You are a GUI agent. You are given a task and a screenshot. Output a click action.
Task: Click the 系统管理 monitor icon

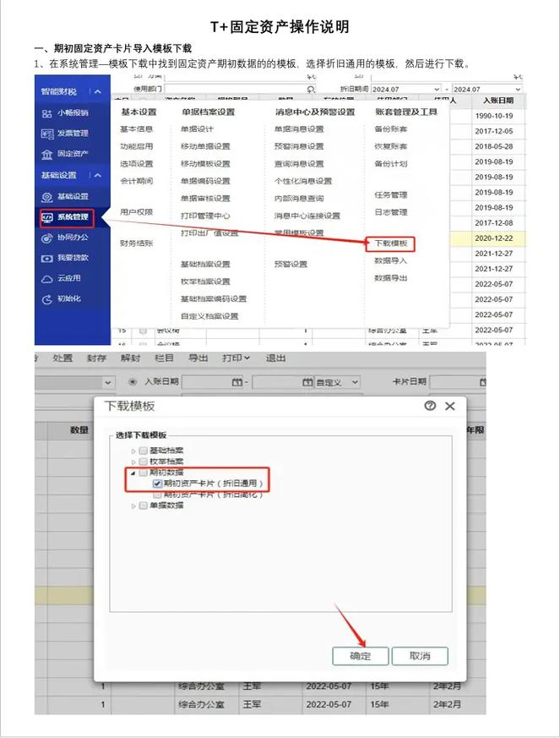[47, 217]
